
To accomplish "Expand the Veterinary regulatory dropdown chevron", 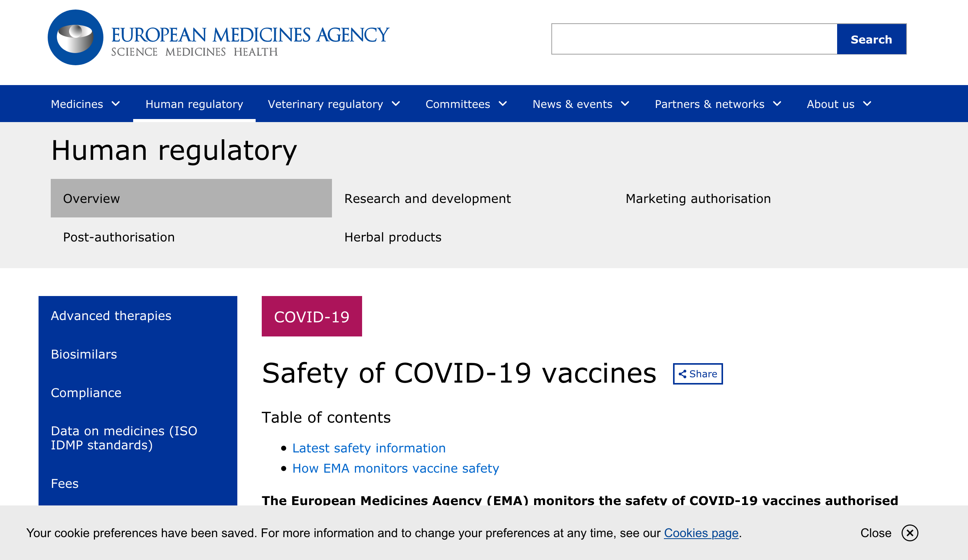I will 396,104.
